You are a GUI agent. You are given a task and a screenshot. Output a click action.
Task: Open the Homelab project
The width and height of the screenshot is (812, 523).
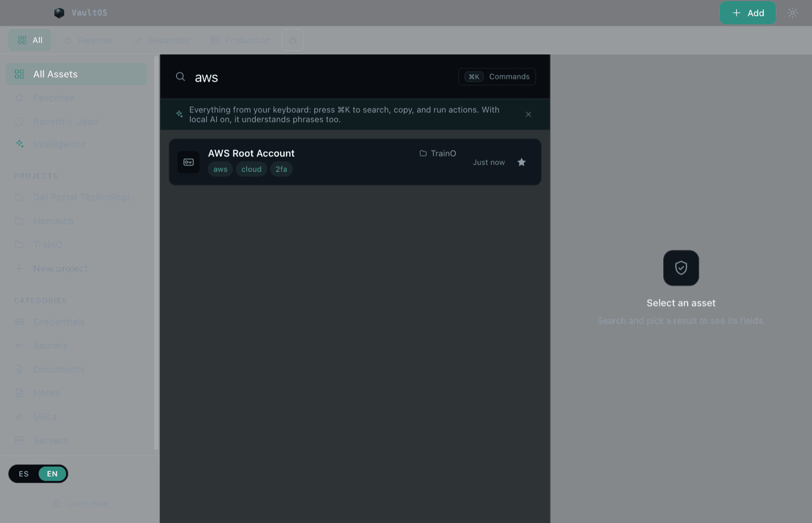76,221
